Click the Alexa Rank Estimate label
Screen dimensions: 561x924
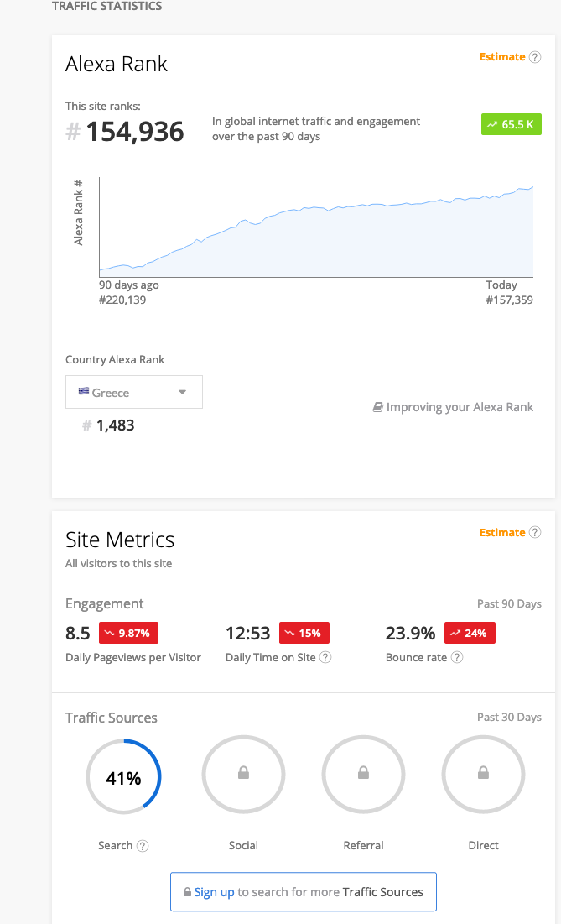(x=502, y=57)
